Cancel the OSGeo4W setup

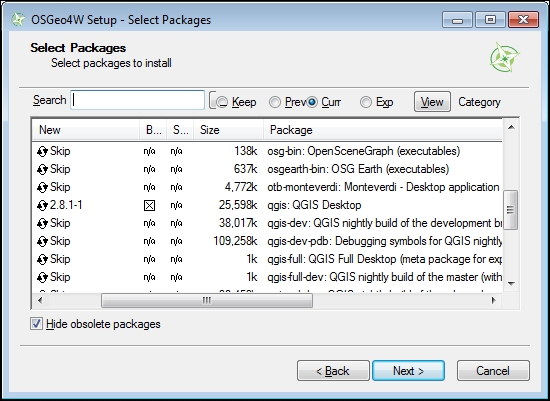coord(493,370)
